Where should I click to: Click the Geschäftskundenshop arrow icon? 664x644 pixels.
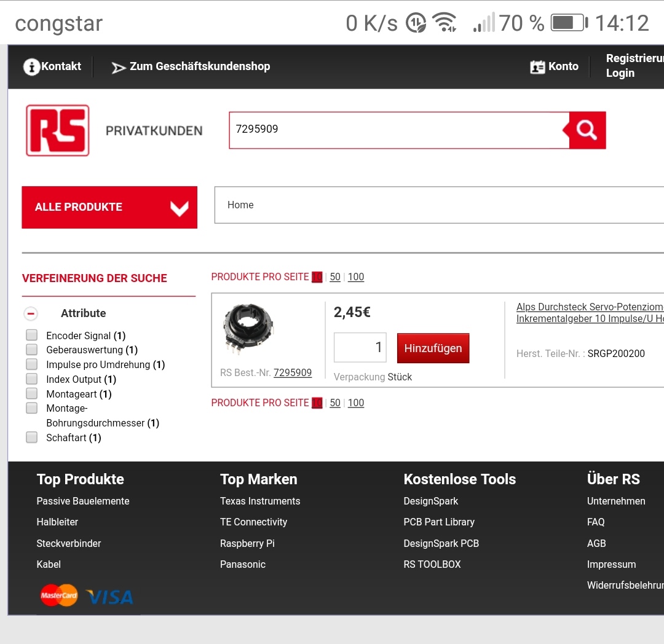pos(119,67)
